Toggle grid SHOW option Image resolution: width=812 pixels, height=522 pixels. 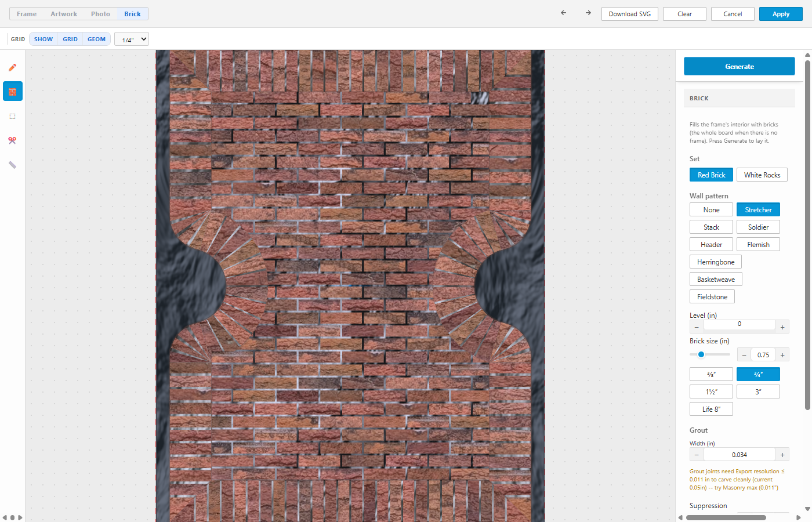click(x=43, y=39)
